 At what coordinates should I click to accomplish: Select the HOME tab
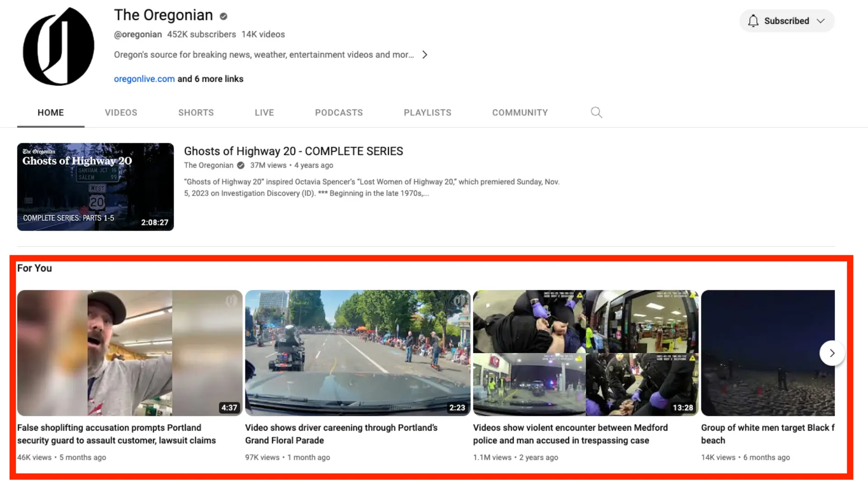point(51,113)
